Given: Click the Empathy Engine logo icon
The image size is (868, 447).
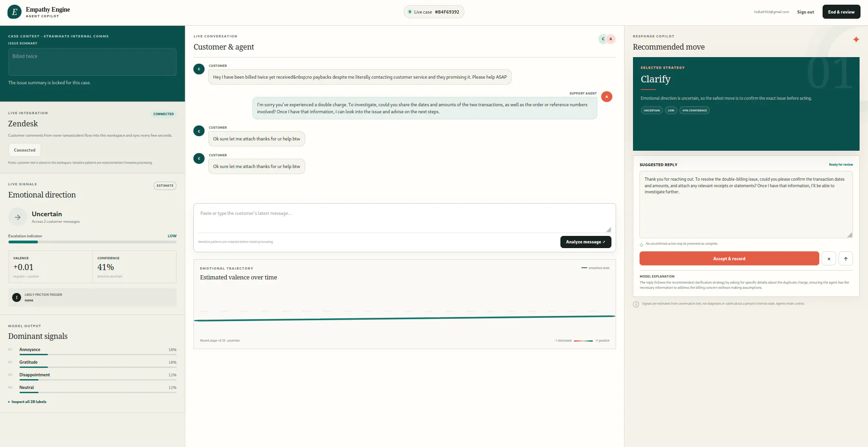Looking at the screenshot, I should [15, 12].
